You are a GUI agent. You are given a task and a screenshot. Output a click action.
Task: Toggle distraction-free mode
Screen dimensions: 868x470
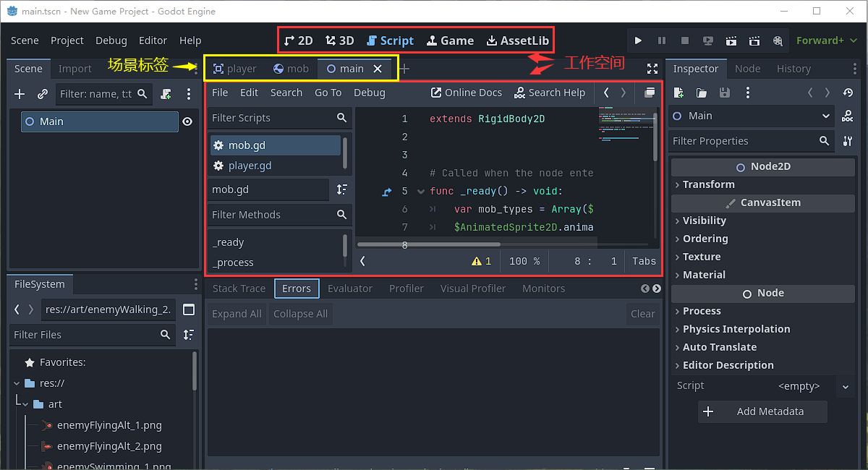[x=652, y=69]
